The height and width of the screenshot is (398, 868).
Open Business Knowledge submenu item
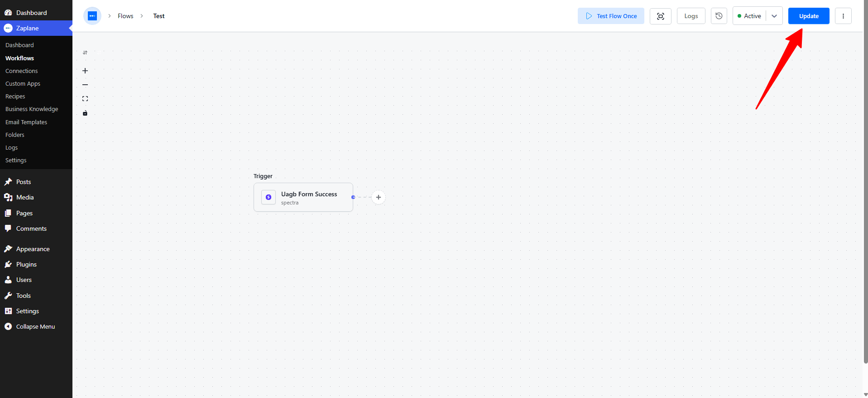point(32,109)
